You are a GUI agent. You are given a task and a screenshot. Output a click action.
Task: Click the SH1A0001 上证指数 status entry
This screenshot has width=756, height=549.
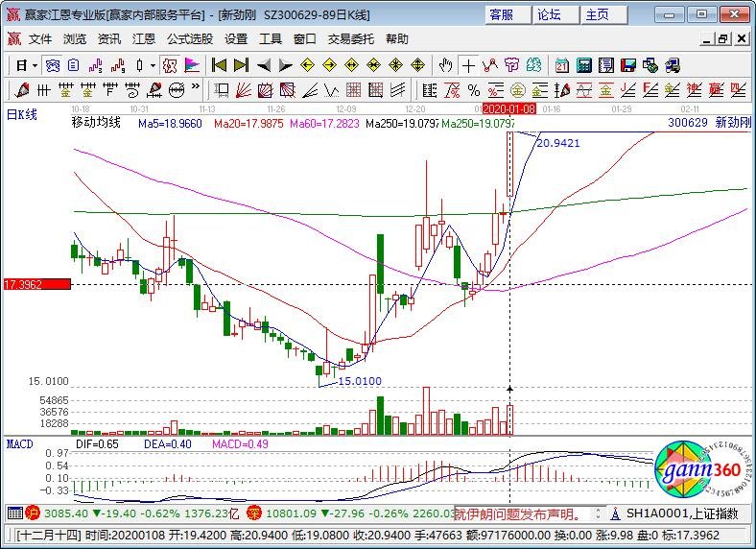[682, 513]
